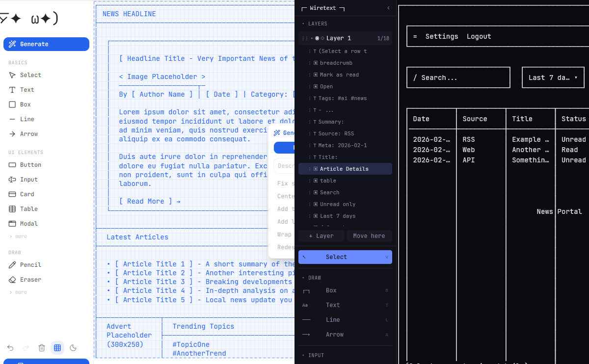The width and height of the screenshot is (589, 364).
Task: Toggle dark mode moon icon
Action: click(x=73, y=348)
